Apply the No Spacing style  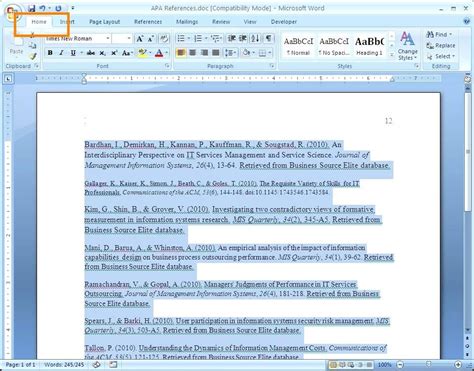pos(334,46)
